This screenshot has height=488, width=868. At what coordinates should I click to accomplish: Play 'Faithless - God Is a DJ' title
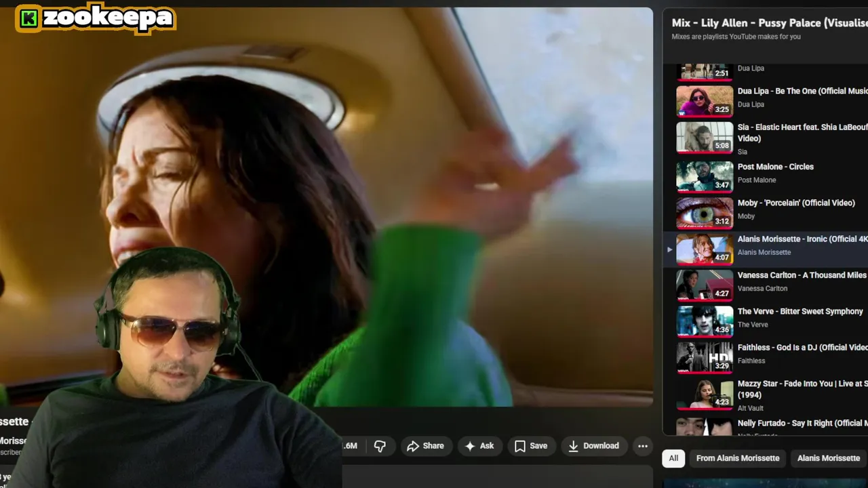[x=802, y=347]
